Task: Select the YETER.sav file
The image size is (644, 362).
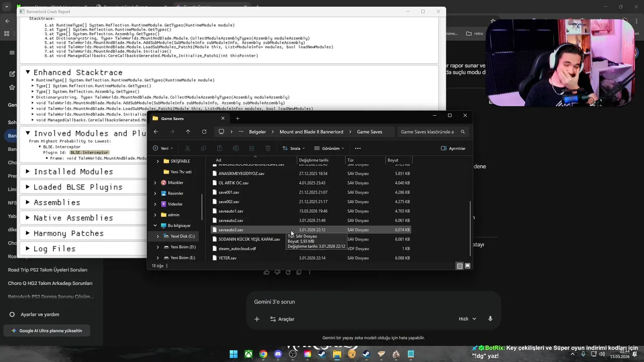Action: point(311,258)
